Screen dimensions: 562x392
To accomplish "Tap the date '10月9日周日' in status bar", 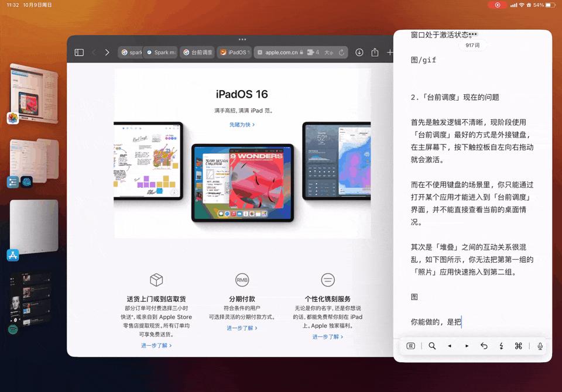I will (x=37, y=5).
